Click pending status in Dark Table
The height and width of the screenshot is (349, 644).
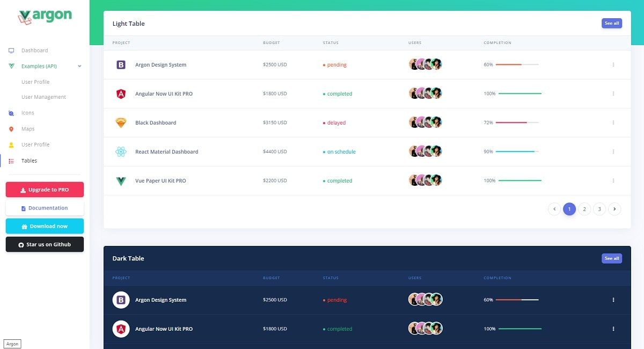[x=335, y=300]
